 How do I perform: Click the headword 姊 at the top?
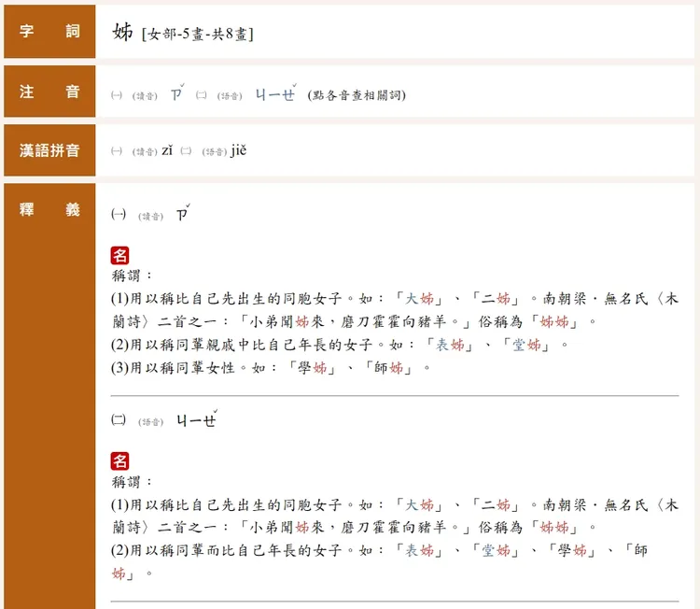tap(122, 33)
